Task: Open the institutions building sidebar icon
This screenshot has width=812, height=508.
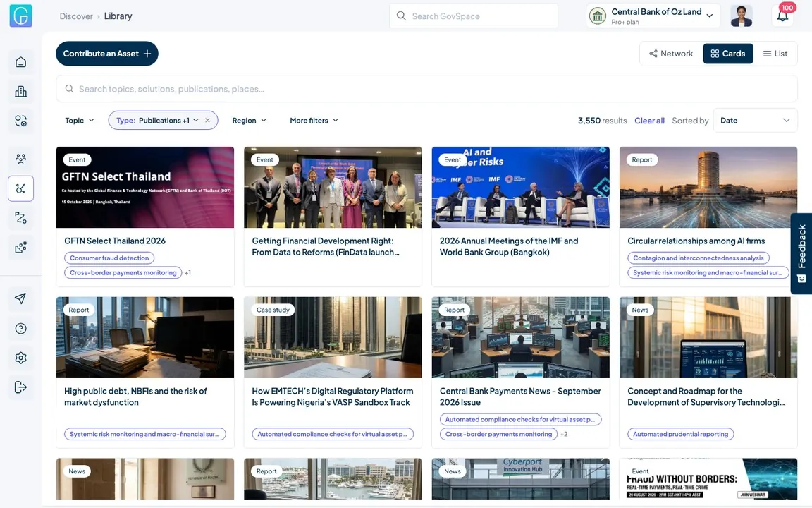Action: (x=20, y=92)
